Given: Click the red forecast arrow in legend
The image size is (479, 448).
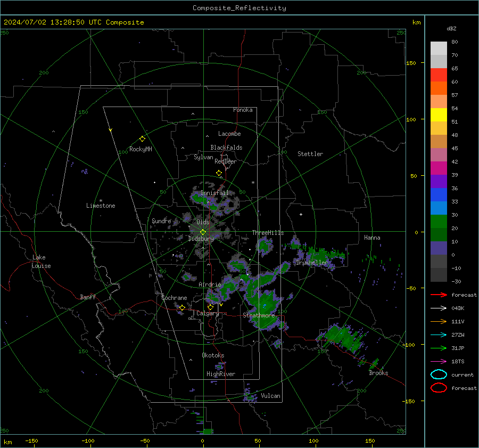Looking at the screenshot, I should pos(439,295).
